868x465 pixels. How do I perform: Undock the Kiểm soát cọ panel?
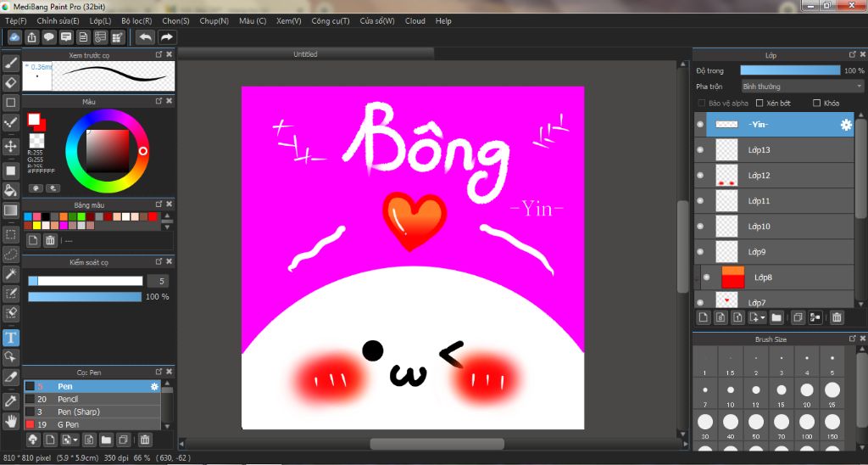coord(159,261)
